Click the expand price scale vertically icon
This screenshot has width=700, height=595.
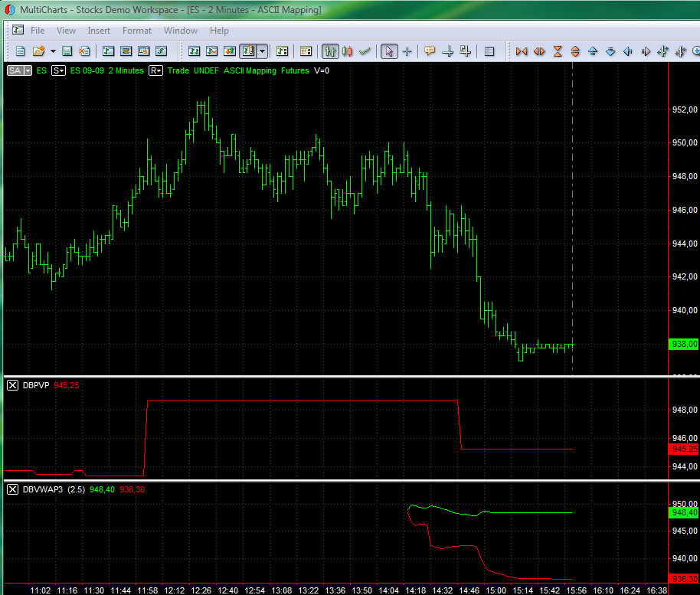pyautogui.click(x=575, y=51)
